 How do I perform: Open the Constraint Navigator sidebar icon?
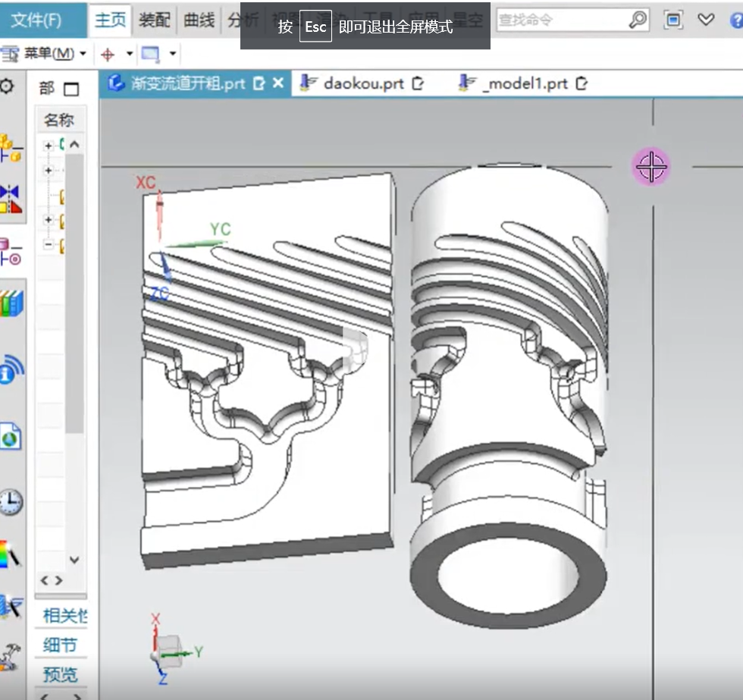coord(11,199)
